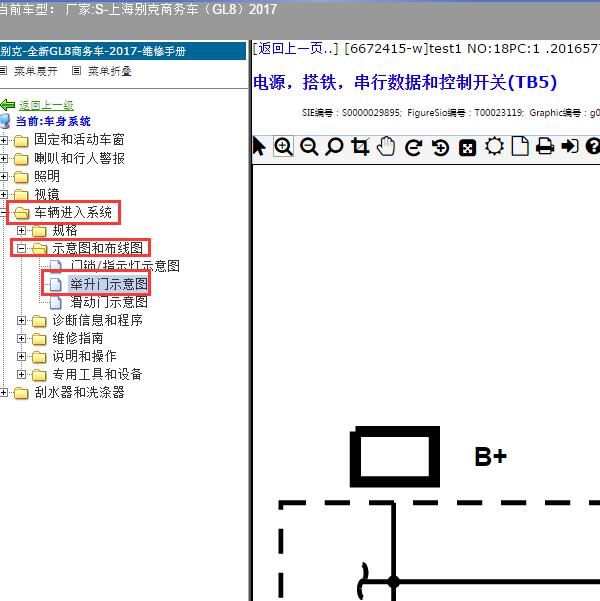Select 专用工具和设备 tree label
The width and height of the screenshot is (600, 601).
tap(97, 374)
